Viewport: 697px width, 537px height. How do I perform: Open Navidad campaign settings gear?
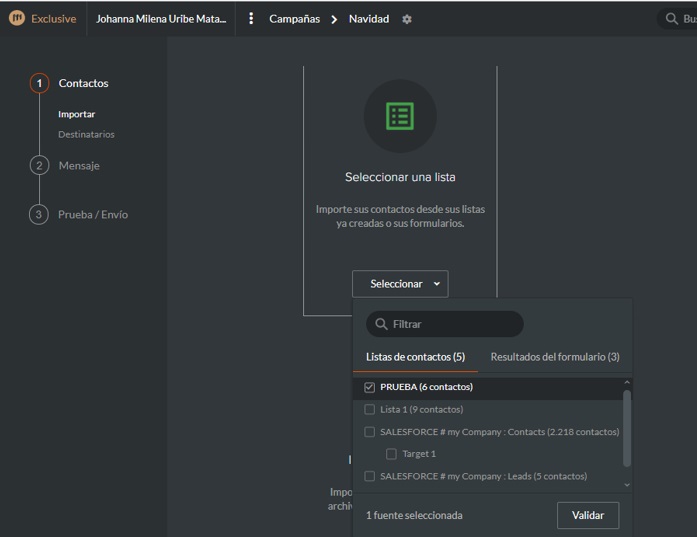(x=407, y=19)
